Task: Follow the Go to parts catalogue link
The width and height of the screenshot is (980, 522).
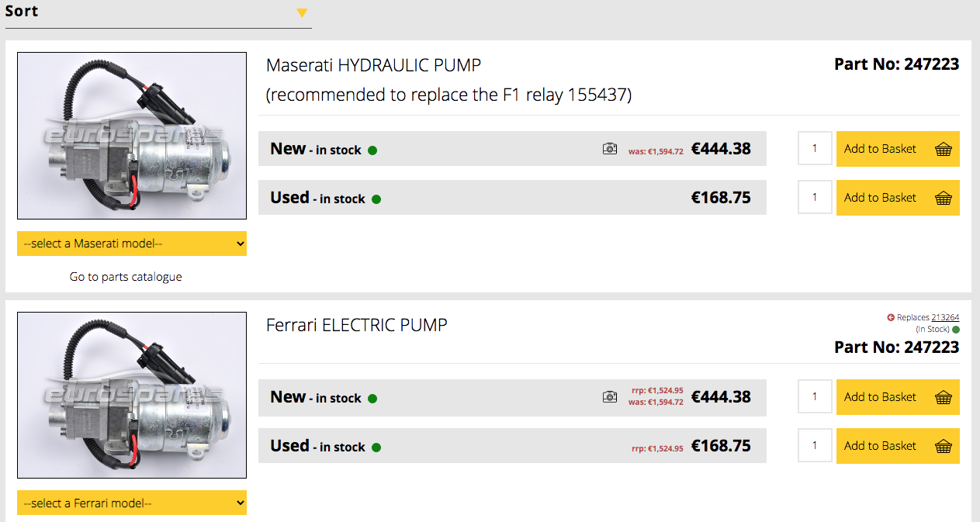Action: (x=126, y=277)
